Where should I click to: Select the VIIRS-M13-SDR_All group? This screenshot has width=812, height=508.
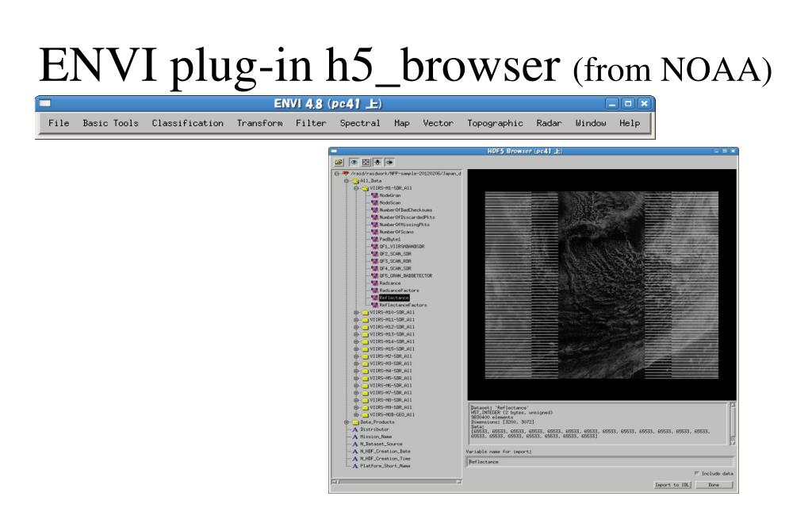[x=392, y=334]
